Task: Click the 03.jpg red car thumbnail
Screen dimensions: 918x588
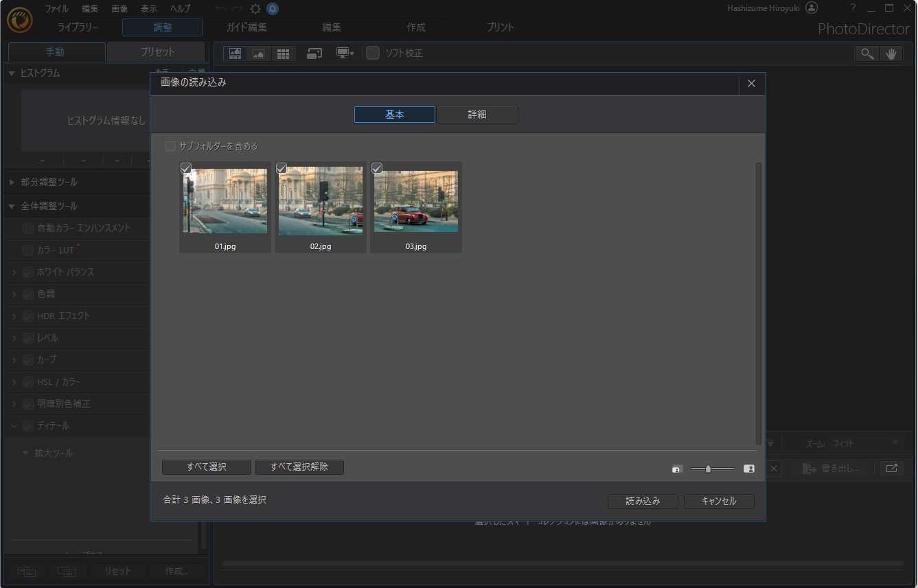Action: pos(416,202)
